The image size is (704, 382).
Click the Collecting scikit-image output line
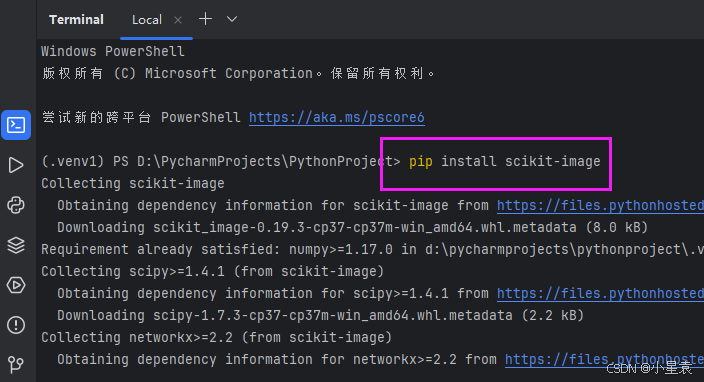point(133,183)
